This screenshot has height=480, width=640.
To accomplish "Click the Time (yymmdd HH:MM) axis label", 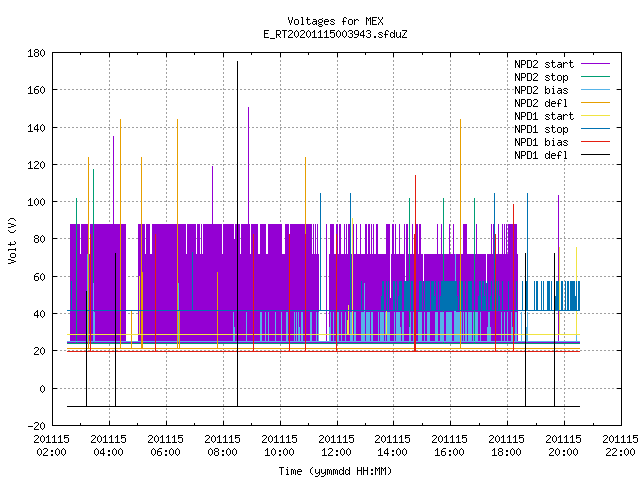I will (x=335, y=471).
